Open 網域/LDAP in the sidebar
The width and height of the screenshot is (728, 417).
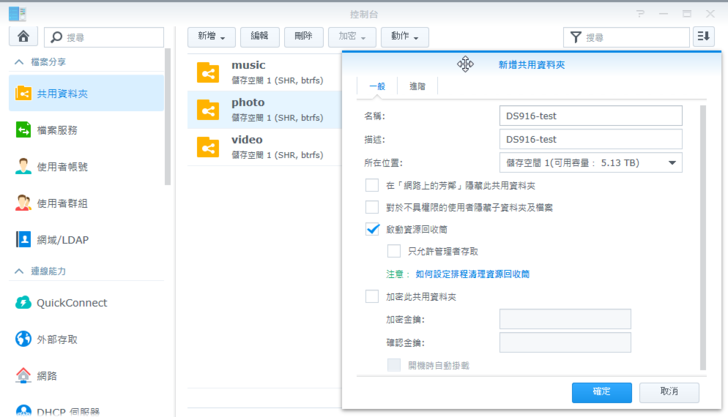coord(60,239)
